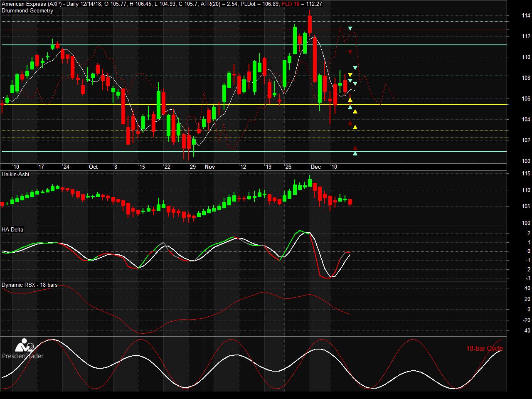Screen dimensions: 532x399
Task: Click the thick yellow horizontal line near 105.4
Action: pos(254,104)
